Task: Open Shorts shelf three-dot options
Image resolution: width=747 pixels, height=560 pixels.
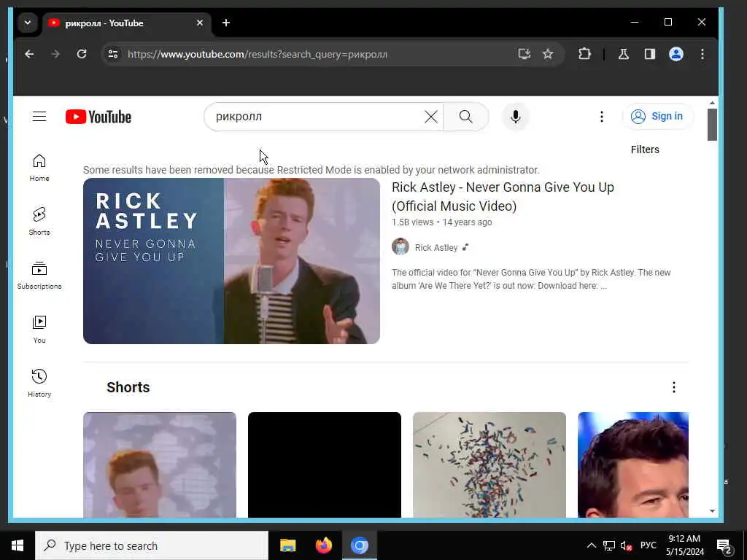Action: [673, 387]
